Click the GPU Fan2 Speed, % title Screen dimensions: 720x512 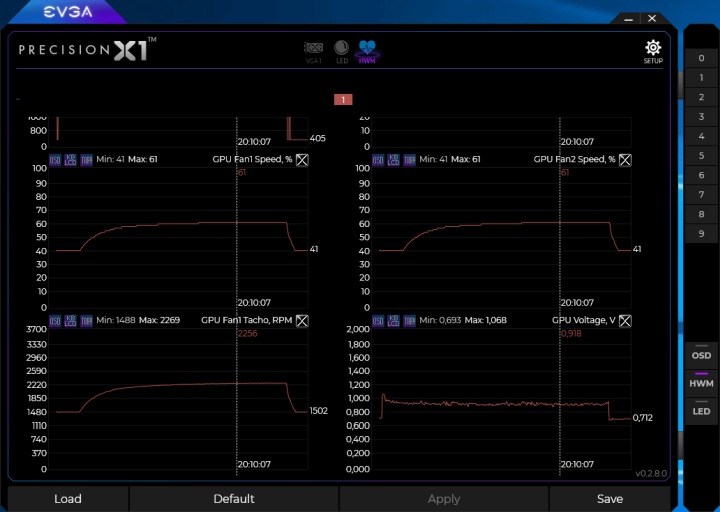574,159
